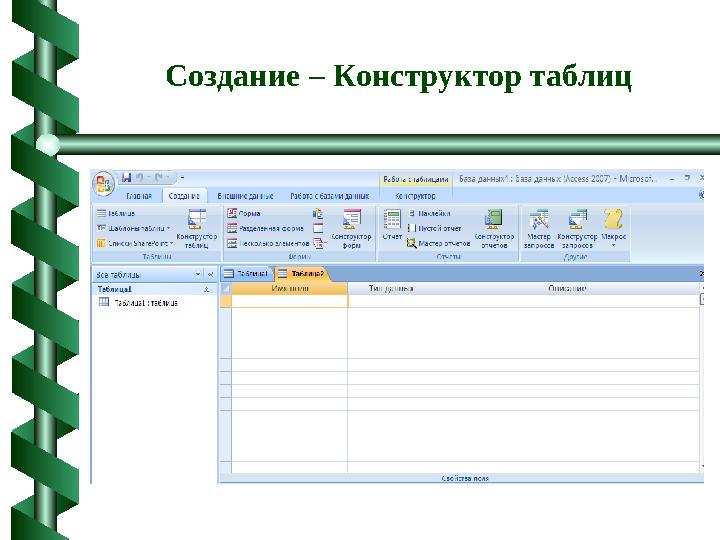
Task: Click the Имя поля column header
Action: click(290, 288)
